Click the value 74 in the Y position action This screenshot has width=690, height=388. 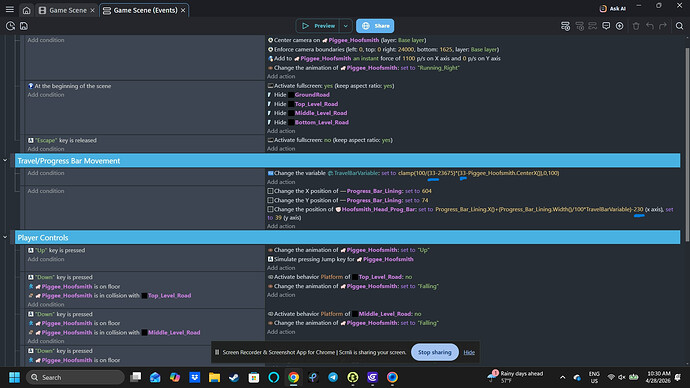(425, 200)
